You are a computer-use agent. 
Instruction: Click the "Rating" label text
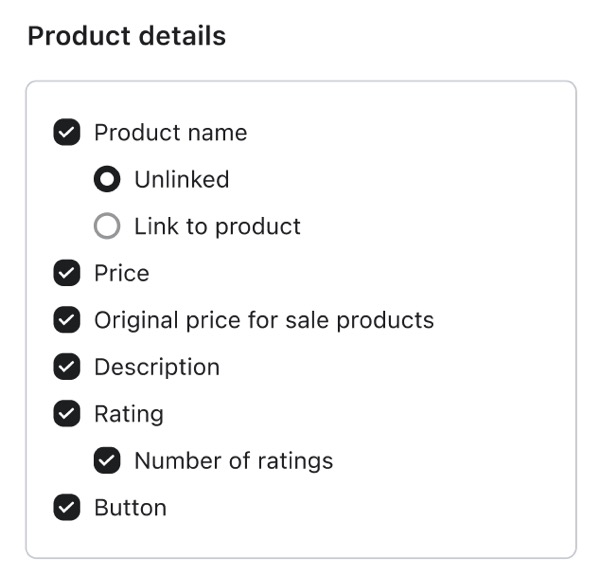[x=128, y=414]
